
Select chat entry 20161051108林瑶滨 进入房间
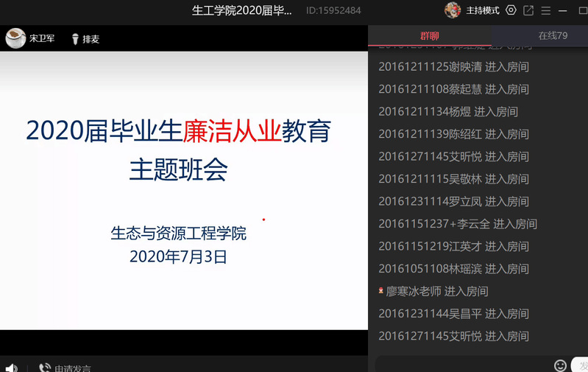pyautogui.click(x=454, y=269)
